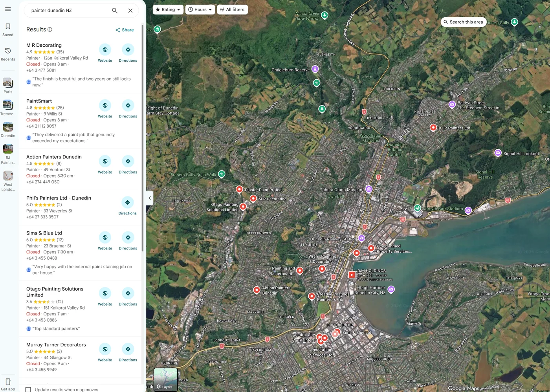The width and height of the screenshot is (550, 392).
Task: Click the Get app phone icon
Action: point(8,382)
